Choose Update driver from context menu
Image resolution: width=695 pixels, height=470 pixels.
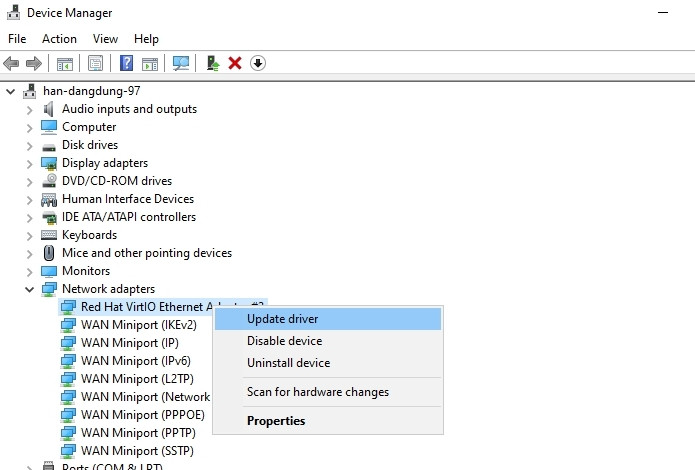pos(282,319)
